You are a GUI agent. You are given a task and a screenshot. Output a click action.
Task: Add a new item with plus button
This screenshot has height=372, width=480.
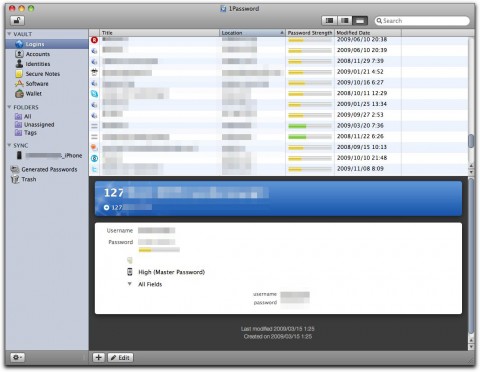(98, 357)
